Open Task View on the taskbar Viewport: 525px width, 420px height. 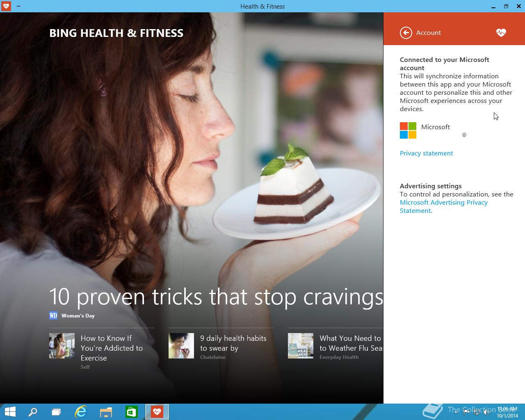click(56, 412)
